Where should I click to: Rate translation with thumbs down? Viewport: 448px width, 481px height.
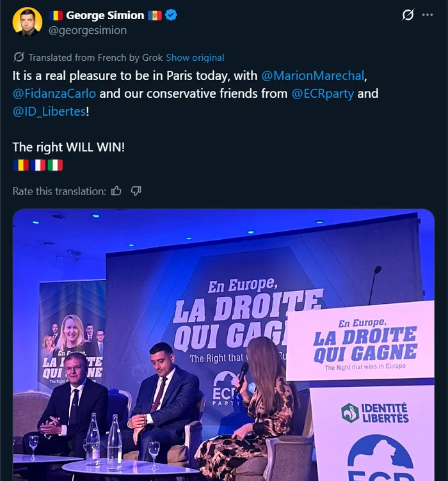point(136,191)
